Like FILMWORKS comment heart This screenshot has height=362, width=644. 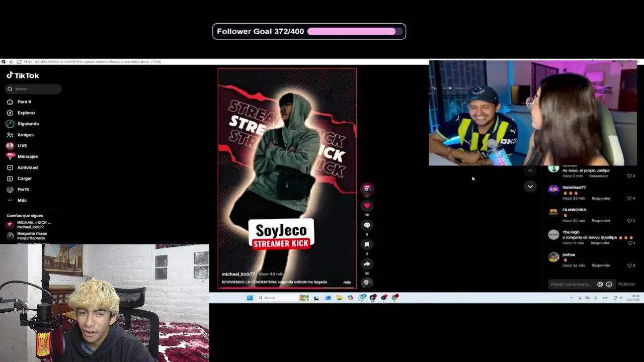[629, 220]
